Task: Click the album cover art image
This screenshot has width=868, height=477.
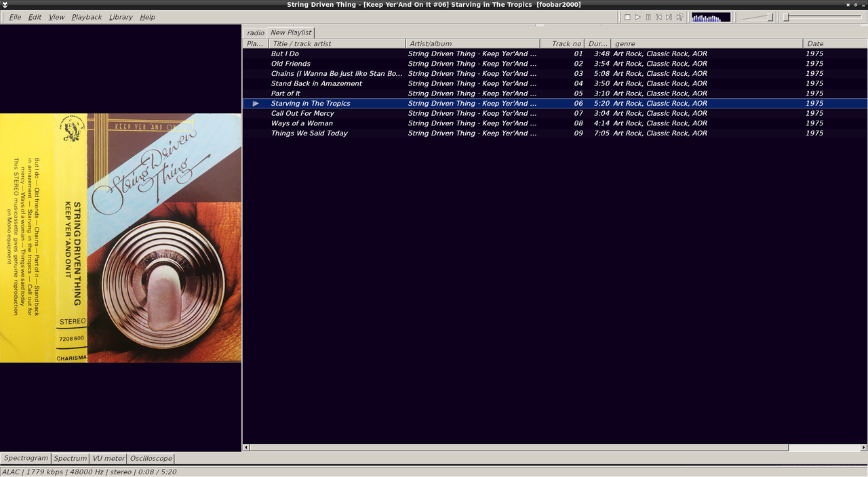Action: pos(121,238)
